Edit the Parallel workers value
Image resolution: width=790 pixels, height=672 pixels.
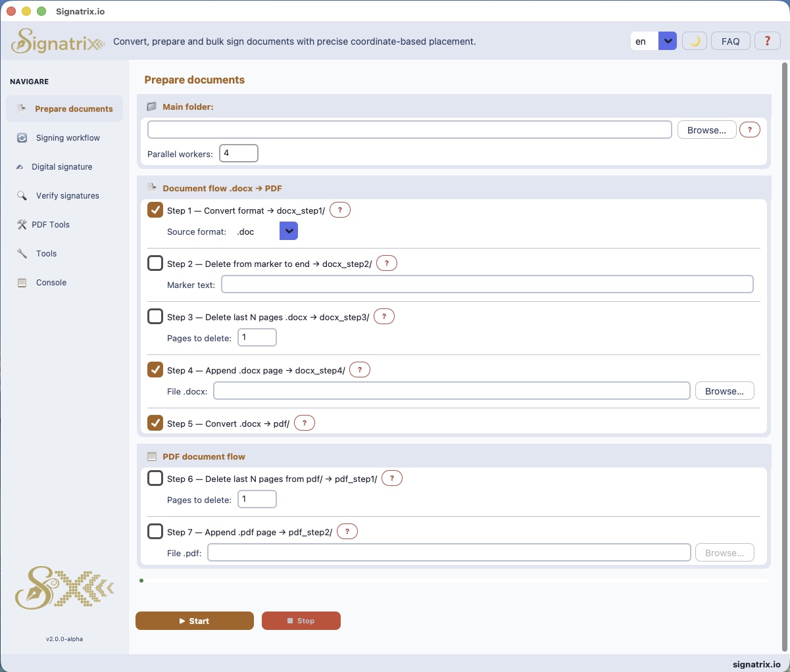point(238,153)
